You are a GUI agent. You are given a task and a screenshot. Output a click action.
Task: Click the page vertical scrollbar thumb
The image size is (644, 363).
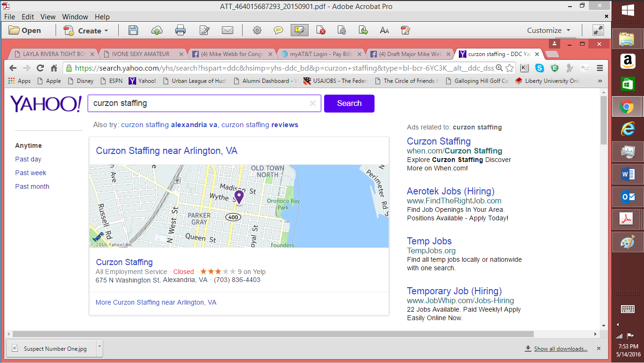click(604, 120)
